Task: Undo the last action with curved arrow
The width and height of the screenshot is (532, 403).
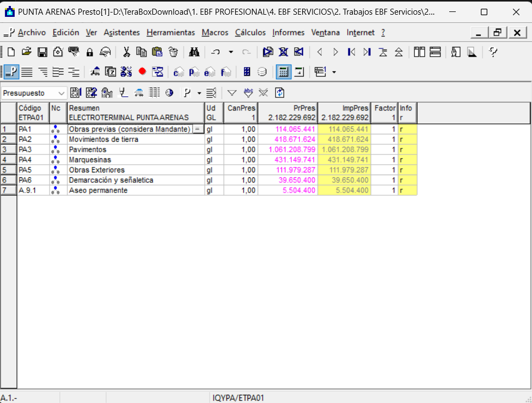Action: [x=216, y=52]
